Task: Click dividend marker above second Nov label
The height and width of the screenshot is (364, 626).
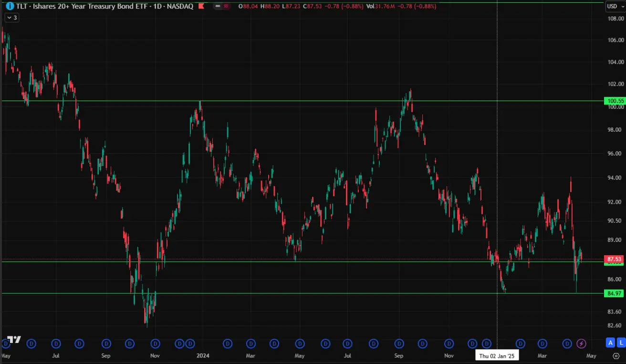Action: click(449, 343)
